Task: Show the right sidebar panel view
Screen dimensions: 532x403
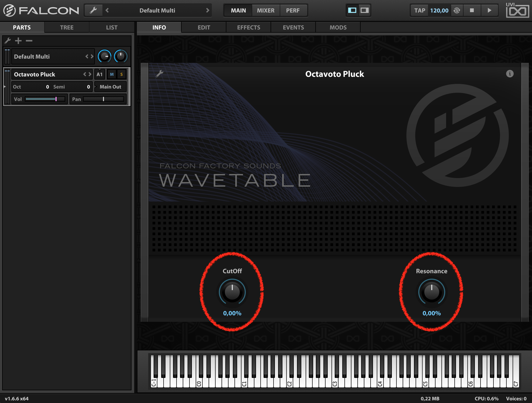Action: (x=364, y=11)
